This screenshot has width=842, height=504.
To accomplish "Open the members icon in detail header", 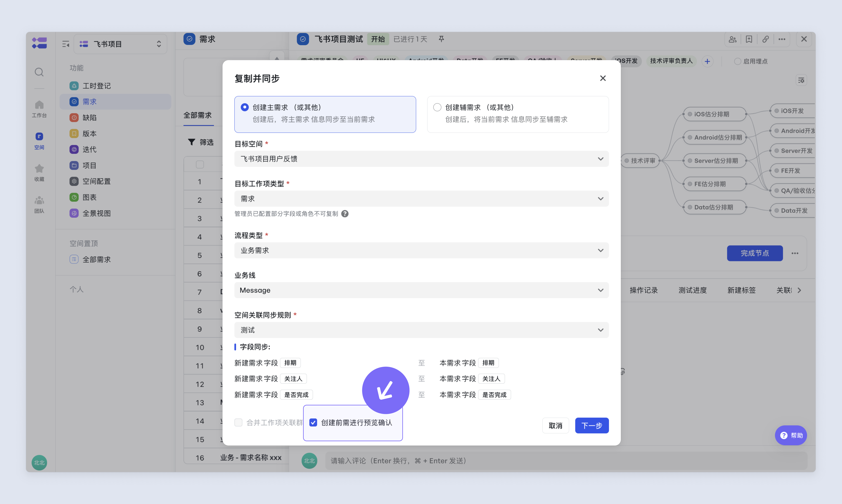I will coord(733,39).
